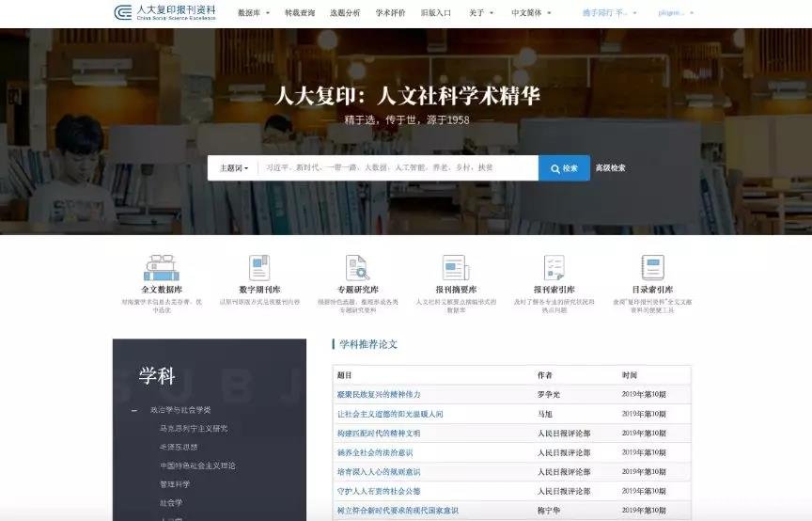Click the magnifier 检索 search button
Image resolution: width=812 pixels, height=521 pixels.
[564, 168]
